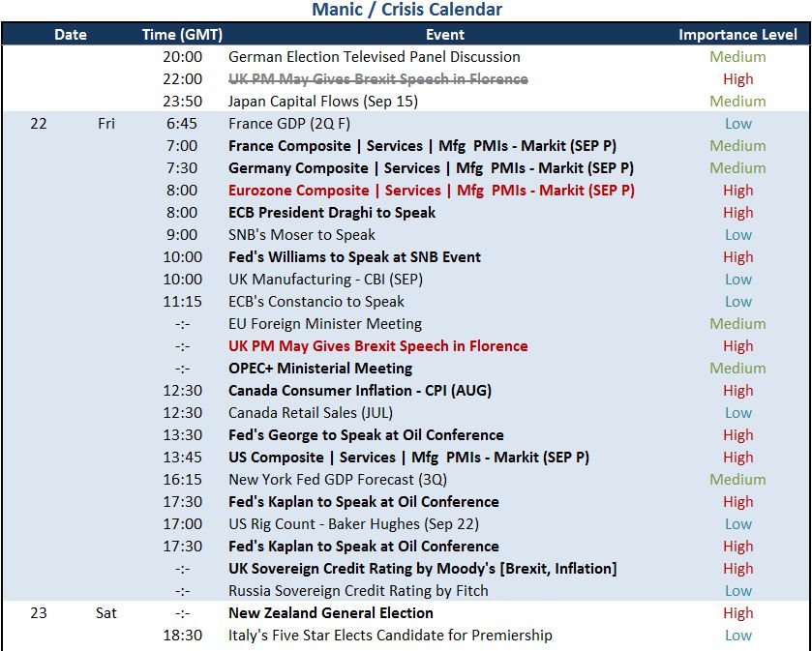Select the New York Fed GDP Forecast row
This screenshot has width=812, height=651.
click(406, 480)
